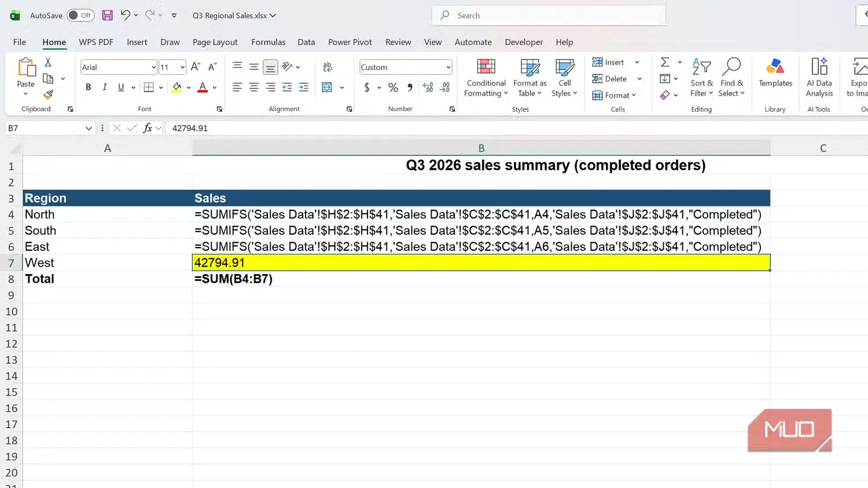
Task: Select the Format Painter brush
Action: [x=48, y=94]
